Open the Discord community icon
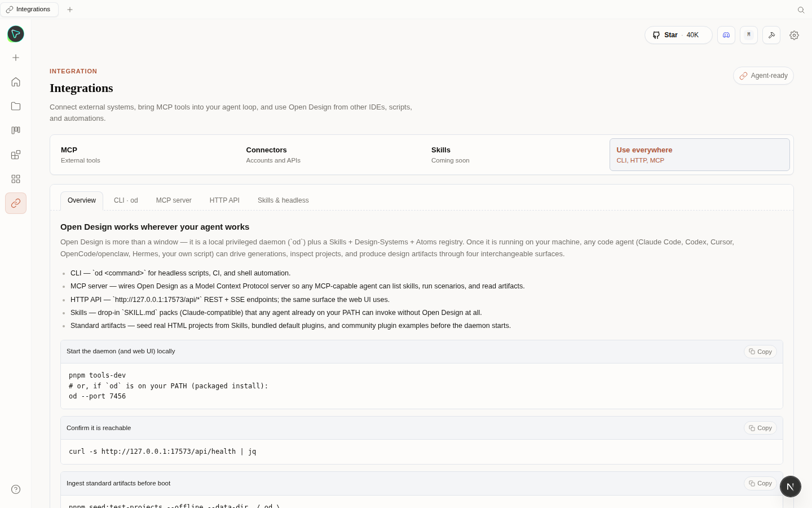Viewport: 812px width, 508px height. tap(726, 35)
